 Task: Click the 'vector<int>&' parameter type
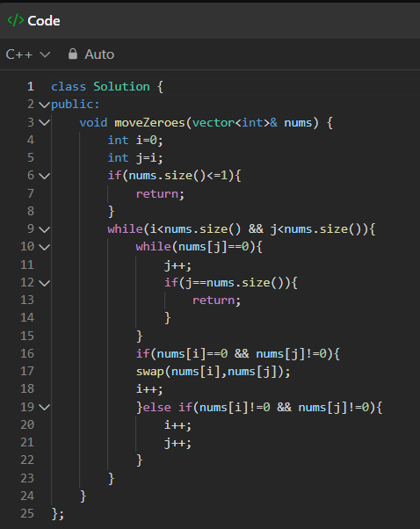235,122
